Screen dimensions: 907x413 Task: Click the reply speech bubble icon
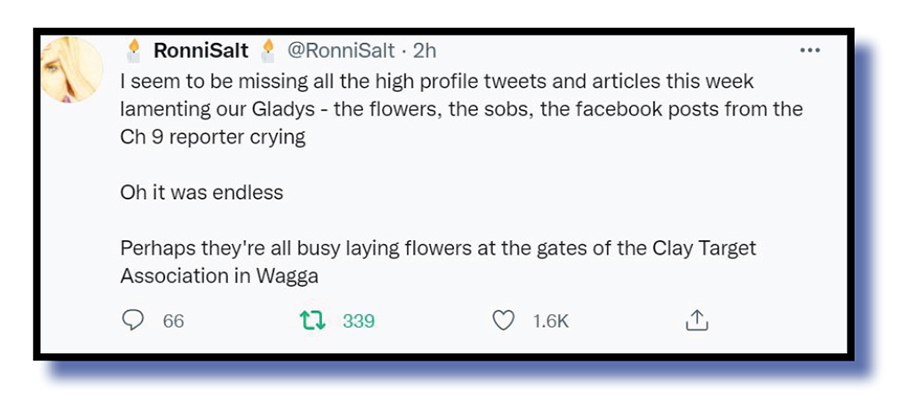pyautogui.click(x=133, y=321)
